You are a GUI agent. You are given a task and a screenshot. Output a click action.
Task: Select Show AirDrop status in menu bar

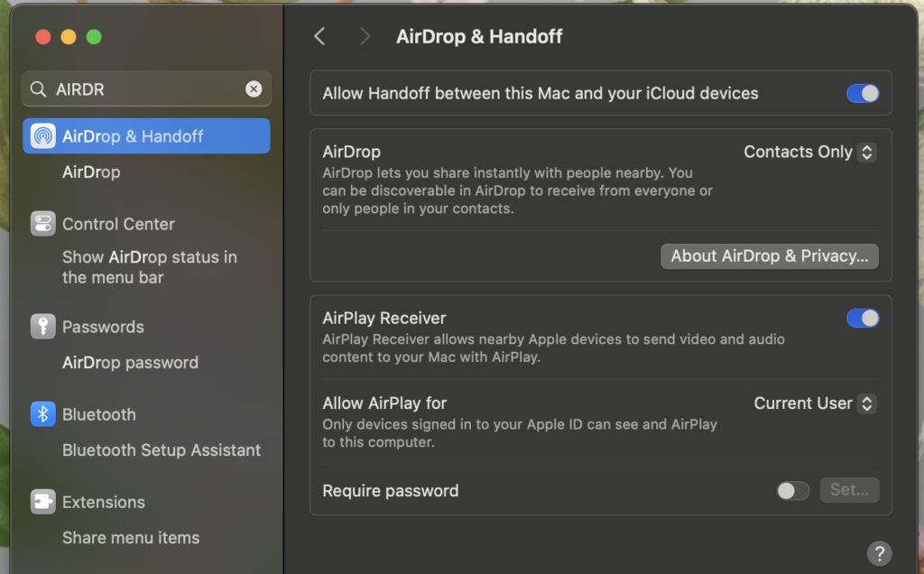point(149,267)
